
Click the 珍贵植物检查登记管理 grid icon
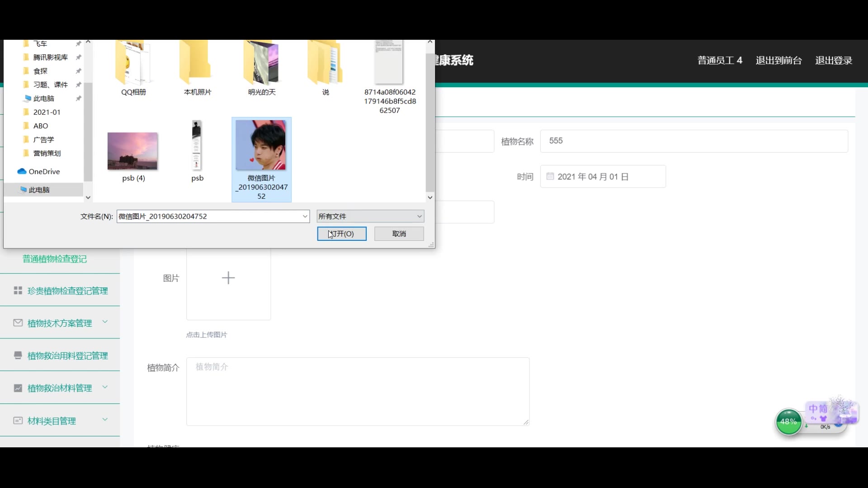pos(18,291)
